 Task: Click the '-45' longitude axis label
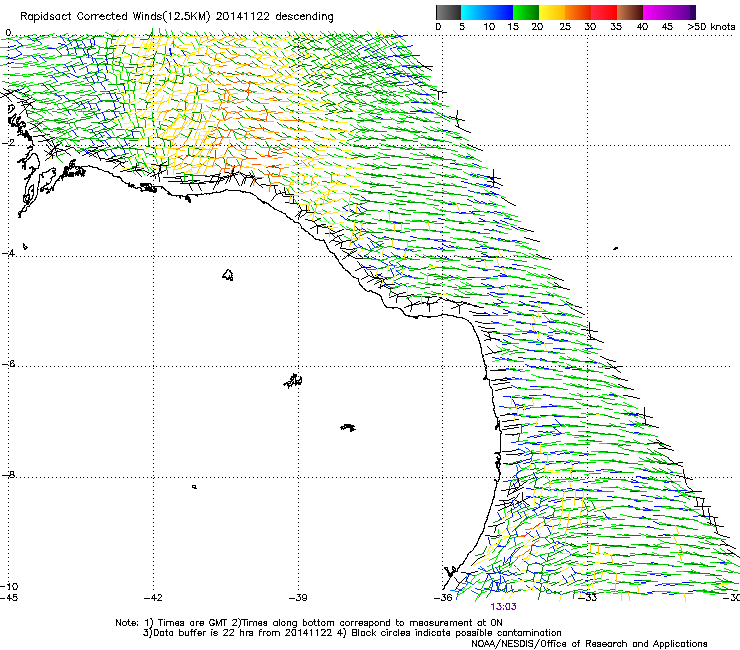pyautogui.click(x=9, y=598)
